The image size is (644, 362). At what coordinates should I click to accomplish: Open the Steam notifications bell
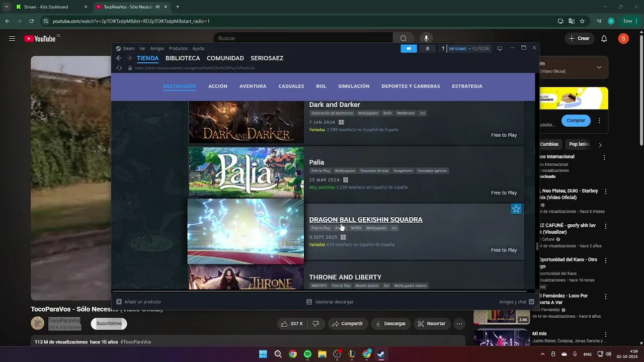point(428,48)
